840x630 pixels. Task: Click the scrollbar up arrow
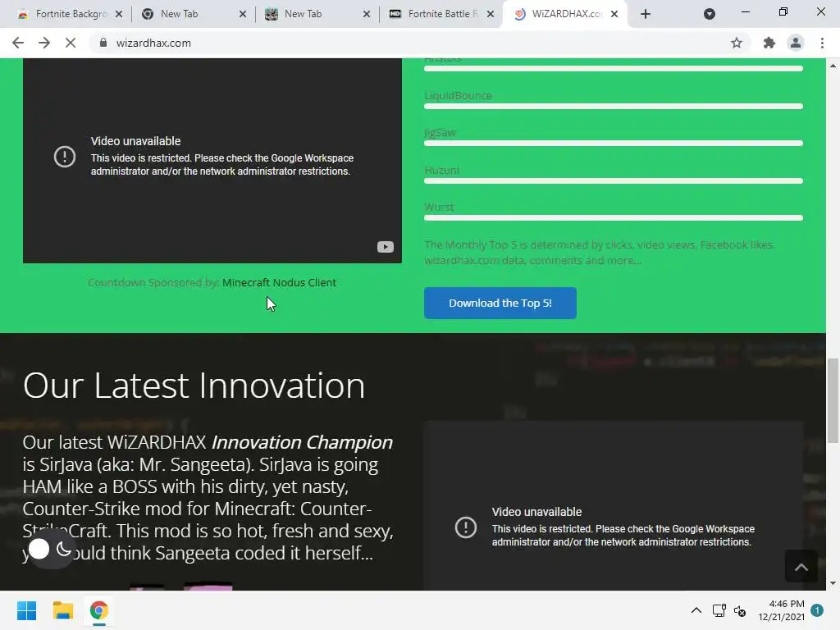[x=833, y=66]
